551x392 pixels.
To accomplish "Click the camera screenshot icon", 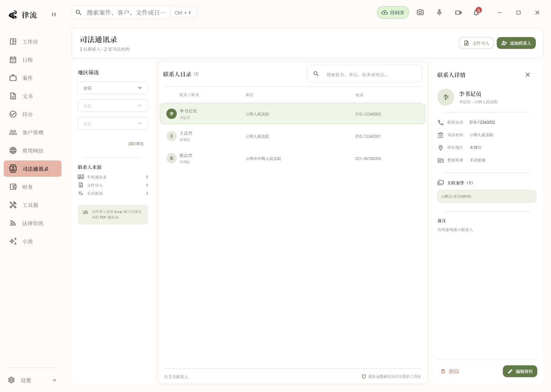I will tap(420, 13).
